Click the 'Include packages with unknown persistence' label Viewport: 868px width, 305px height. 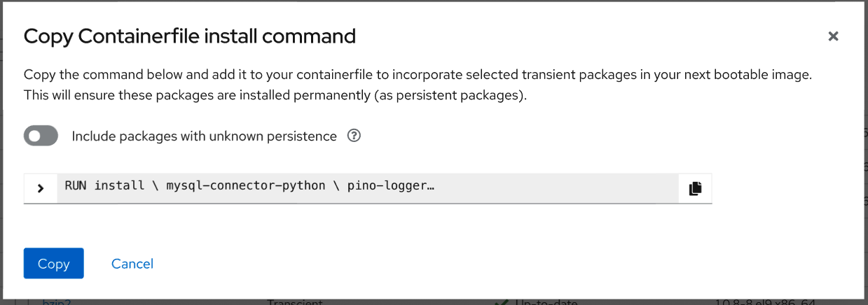pos(204,136)
